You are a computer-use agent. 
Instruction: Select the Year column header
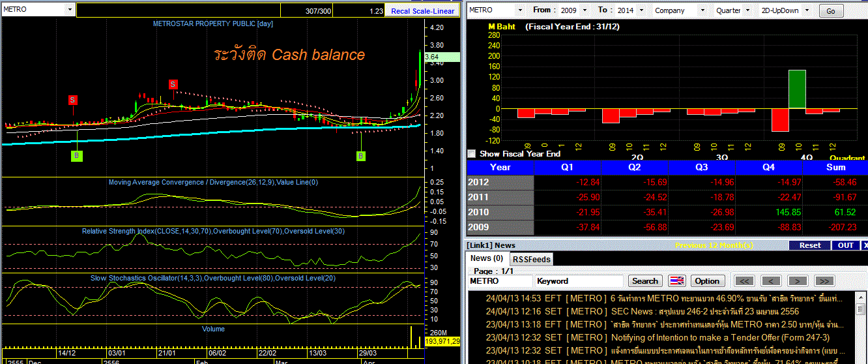tap(500, 167)
